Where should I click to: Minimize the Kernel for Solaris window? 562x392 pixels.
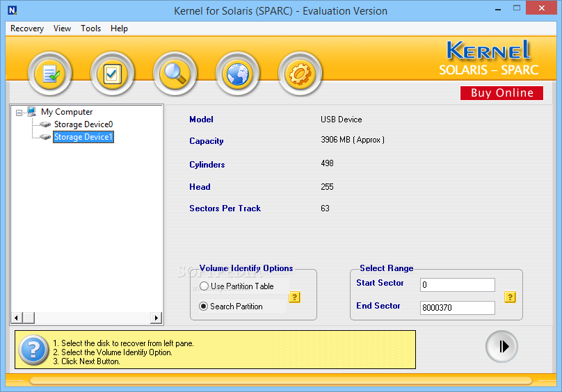[x=498, y=9]
